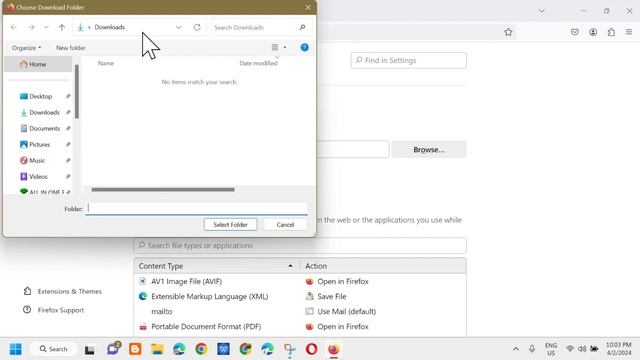Select Downloads in navigation pane
The width and height of the screenshot is (640, 360).
[x=44, y=112]
